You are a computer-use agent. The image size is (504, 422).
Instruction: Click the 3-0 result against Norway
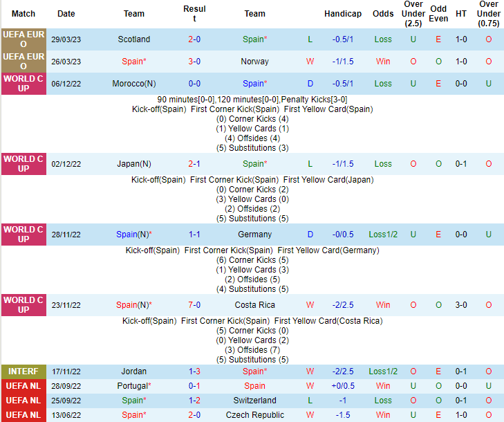point(194,62)
